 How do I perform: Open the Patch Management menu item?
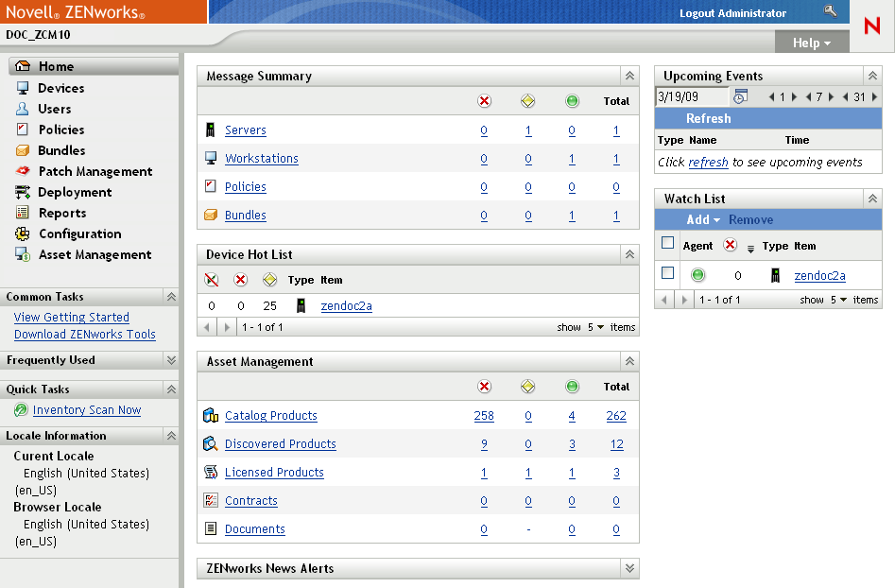(95, 171)
